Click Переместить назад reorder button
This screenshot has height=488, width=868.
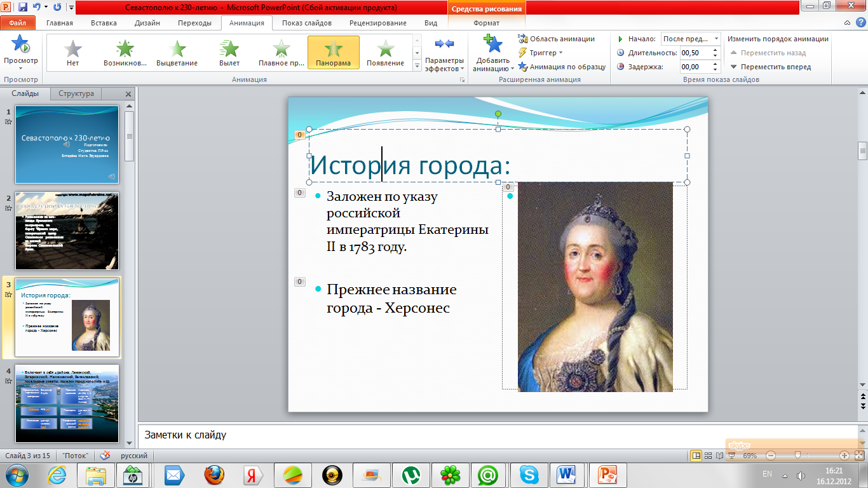coord(768,53)
